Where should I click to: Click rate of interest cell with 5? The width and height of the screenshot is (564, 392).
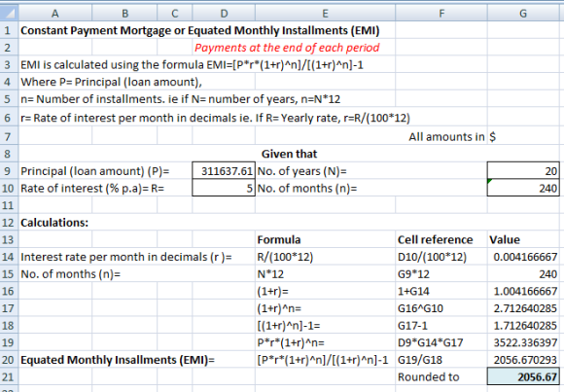(224, 188)
